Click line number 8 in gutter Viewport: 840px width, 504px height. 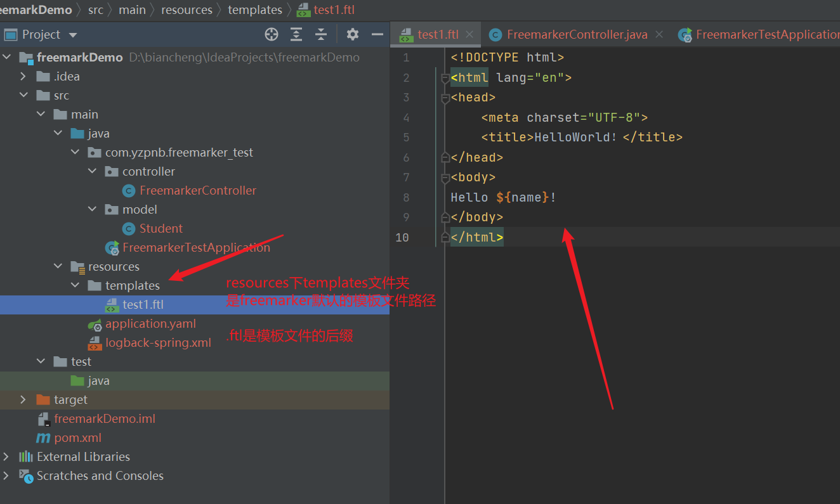406,197
